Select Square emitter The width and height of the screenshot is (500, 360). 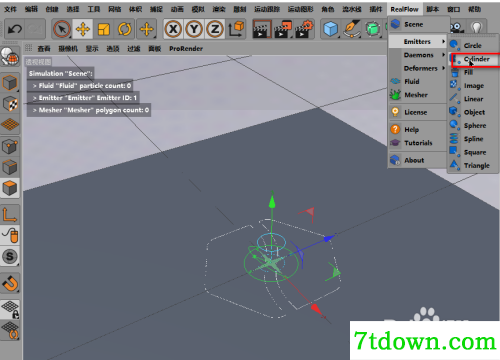click(473, 152)
